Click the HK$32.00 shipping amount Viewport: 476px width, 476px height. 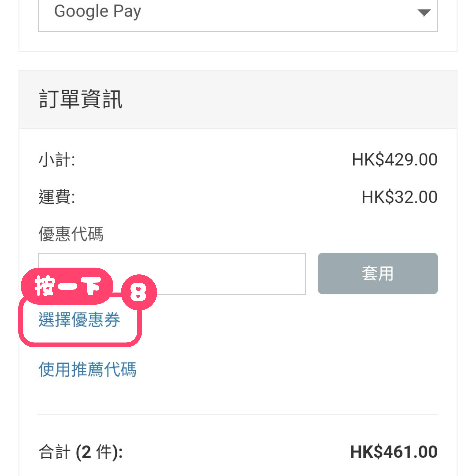point(399,197)
